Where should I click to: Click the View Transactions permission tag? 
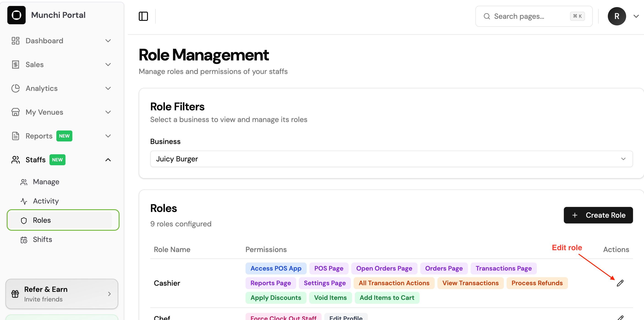pos(470,283)
